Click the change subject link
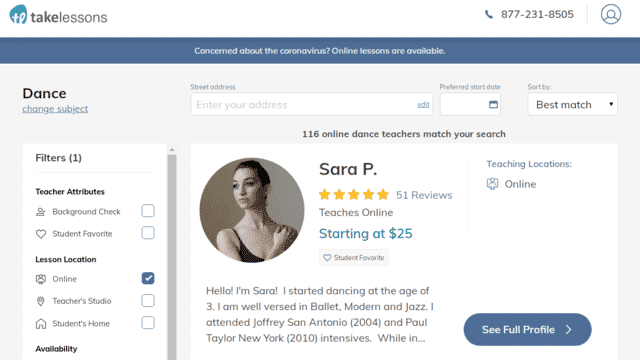The image size is (640, 360). (x=55, y=109)
